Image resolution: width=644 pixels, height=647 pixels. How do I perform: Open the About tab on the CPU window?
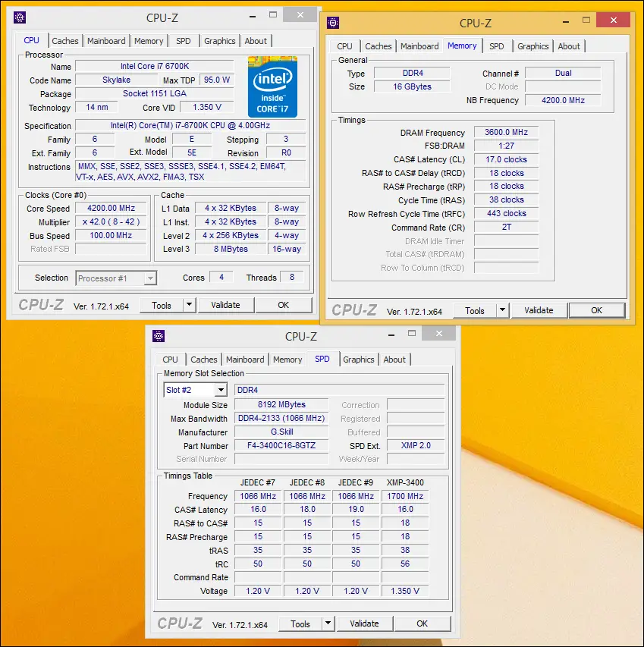pyautogui.click(x=256, y=41)
